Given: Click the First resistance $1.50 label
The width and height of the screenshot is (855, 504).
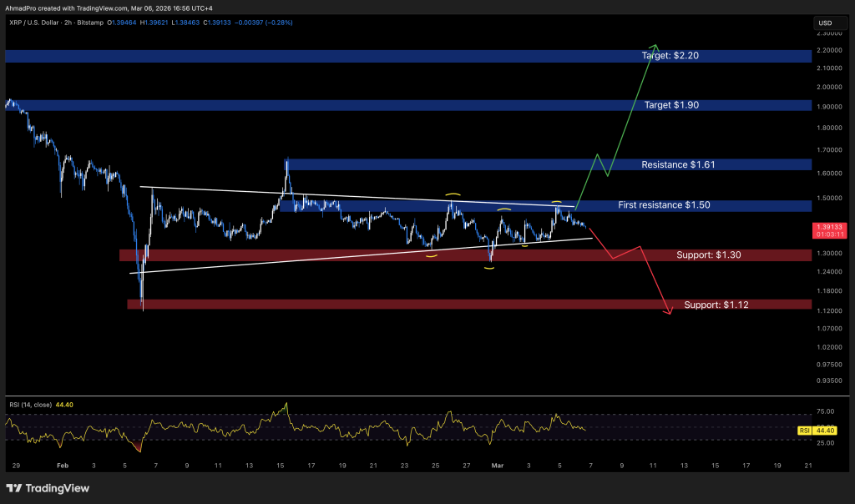Looking at the screenshot, I should [x=665, y=205].
